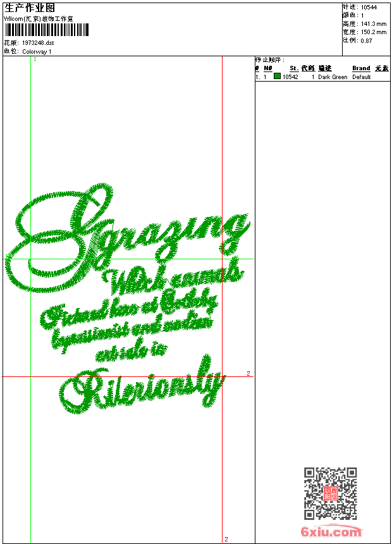Select the 'Colorway 1' value
The image size is (392, 544).
pyautogui.click(x=37, y=52)
